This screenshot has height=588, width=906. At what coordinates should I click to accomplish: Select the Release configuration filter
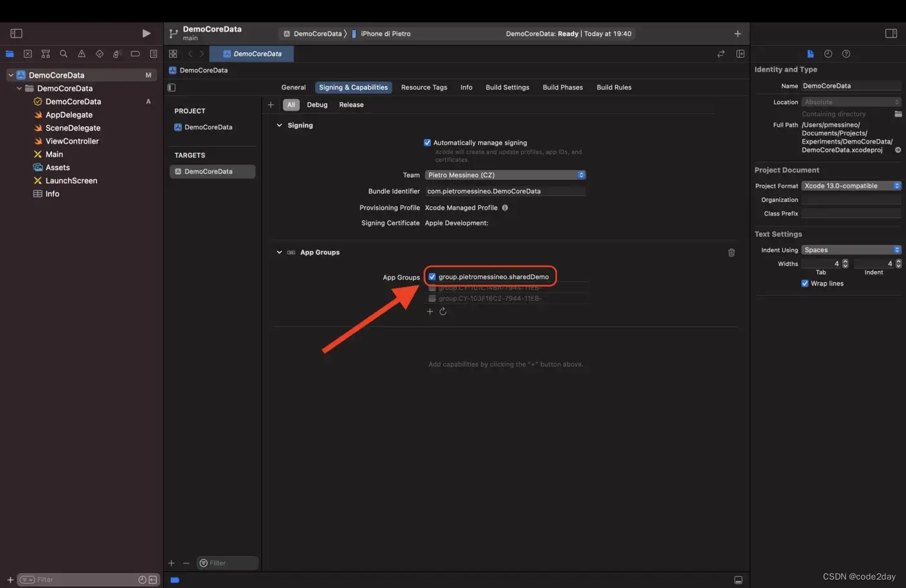click(351, 105)
